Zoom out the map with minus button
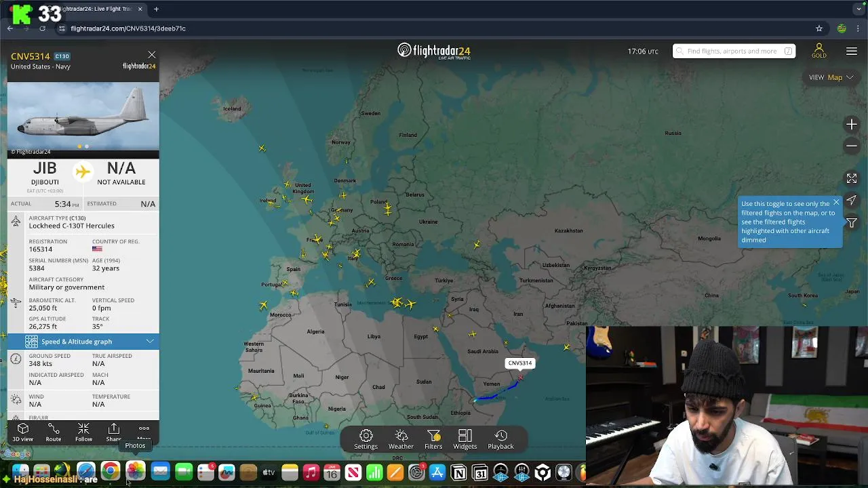Screen dimensions: 868x488 pos(852,146)
